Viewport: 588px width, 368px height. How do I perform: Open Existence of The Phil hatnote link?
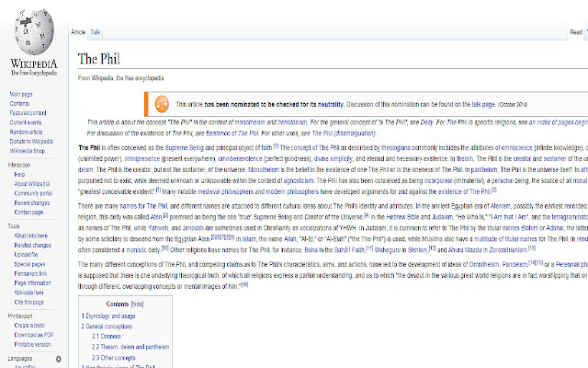tap(232, 133)
